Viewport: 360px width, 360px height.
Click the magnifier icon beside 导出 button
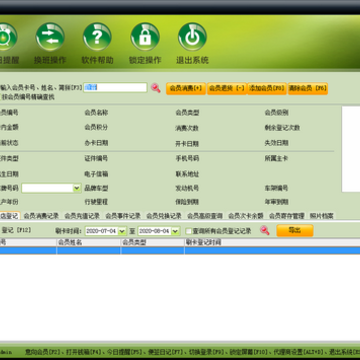coord(265,230)
